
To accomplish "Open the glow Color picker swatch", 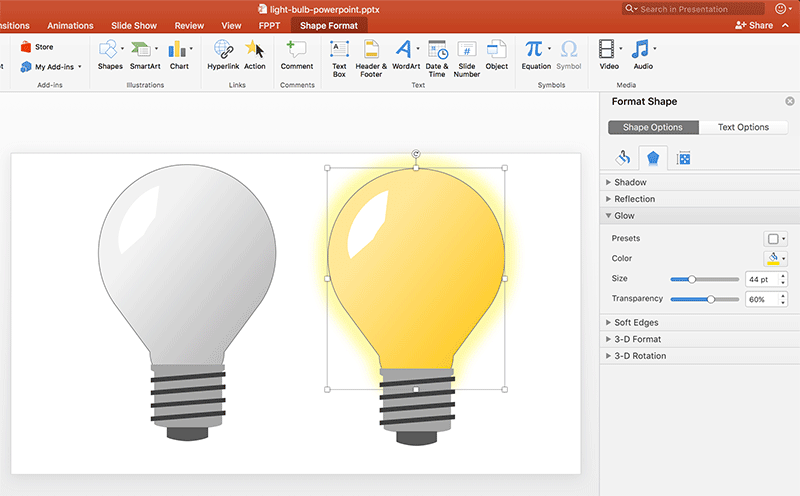I will (x=776, y=259).
